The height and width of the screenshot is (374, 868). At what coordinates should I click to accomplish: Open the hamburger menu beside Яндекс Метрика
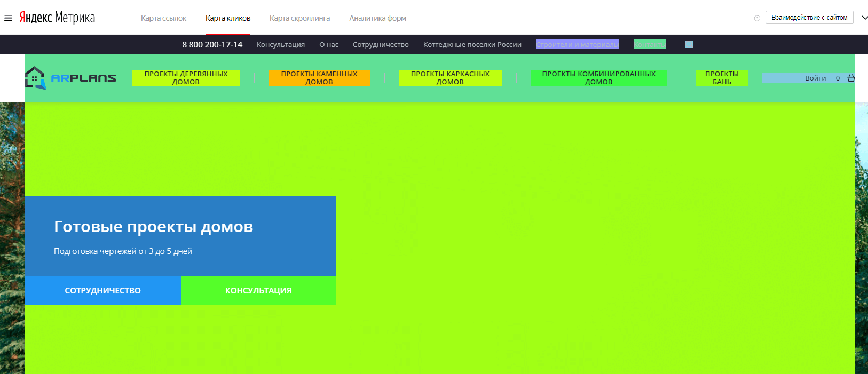[8, 18]
